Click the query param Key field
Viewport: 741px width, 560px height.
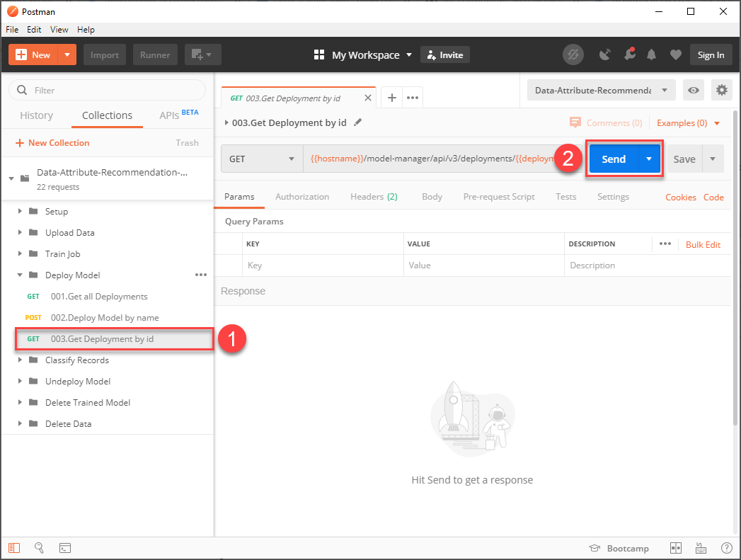coord(323,265)
